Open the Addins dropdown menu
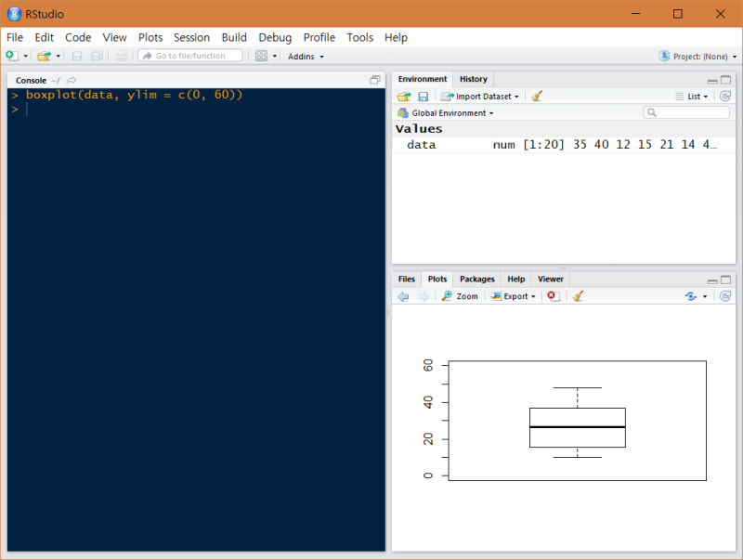This screenshot has height=560, width=743. click(306, 56)
